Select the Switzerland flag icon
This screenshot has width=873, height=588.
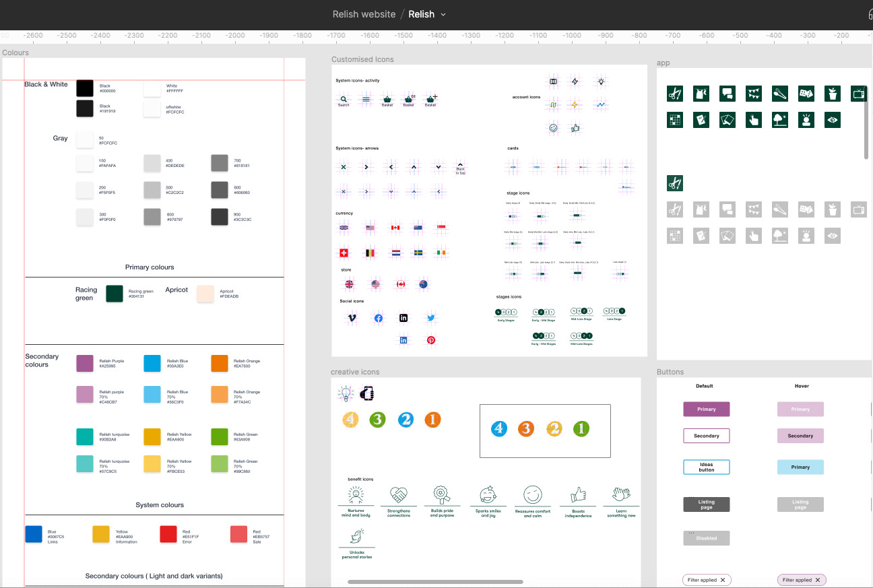tap(344, 253)
